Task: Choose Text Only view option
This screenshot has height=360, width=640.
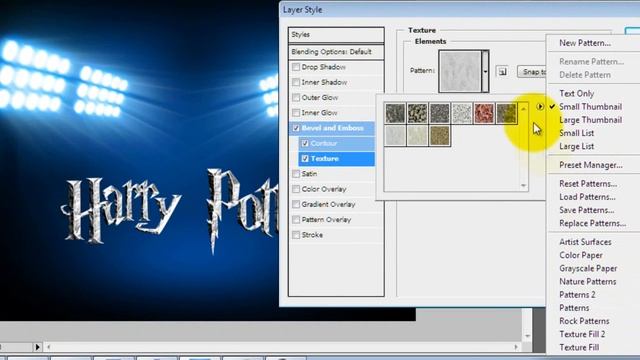Action: (576, 93)
